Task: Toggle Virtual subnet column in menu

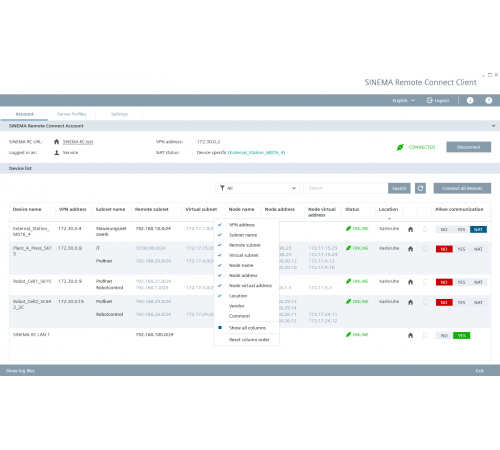Action: pyautogui.click(x=246, y=255)
